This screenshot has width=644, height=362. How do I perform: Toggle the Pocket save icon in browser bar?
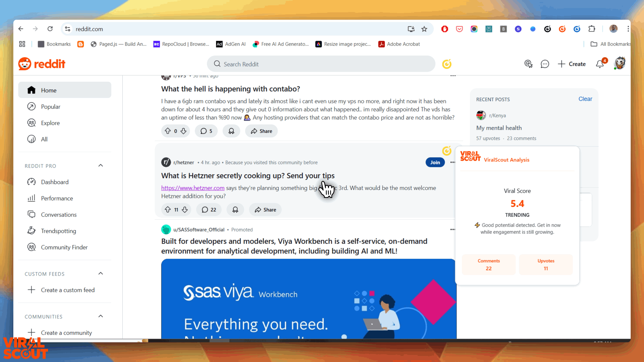point(459,29)
